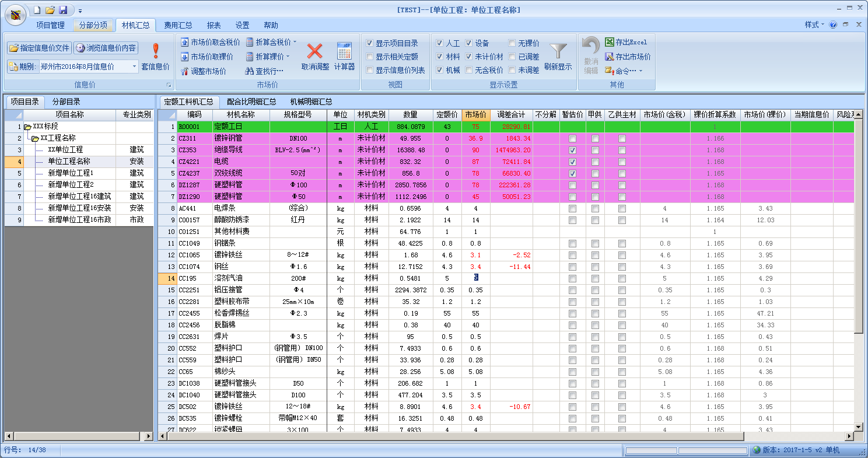Viewport: 868px width, 458px height.
Task: Switch to 分部分项 ribbon tab
Action: 93,25
